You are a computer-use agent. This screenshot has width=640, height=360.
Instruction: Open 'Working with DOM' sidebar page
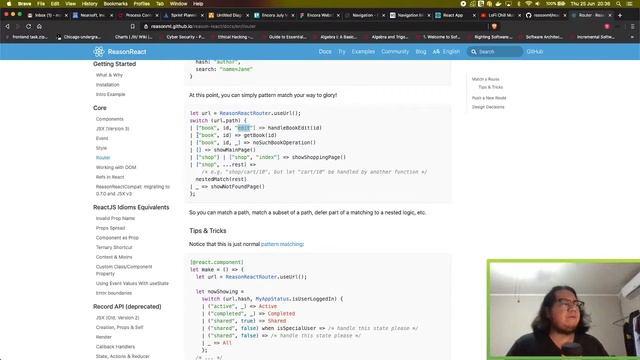coord(116,167)
